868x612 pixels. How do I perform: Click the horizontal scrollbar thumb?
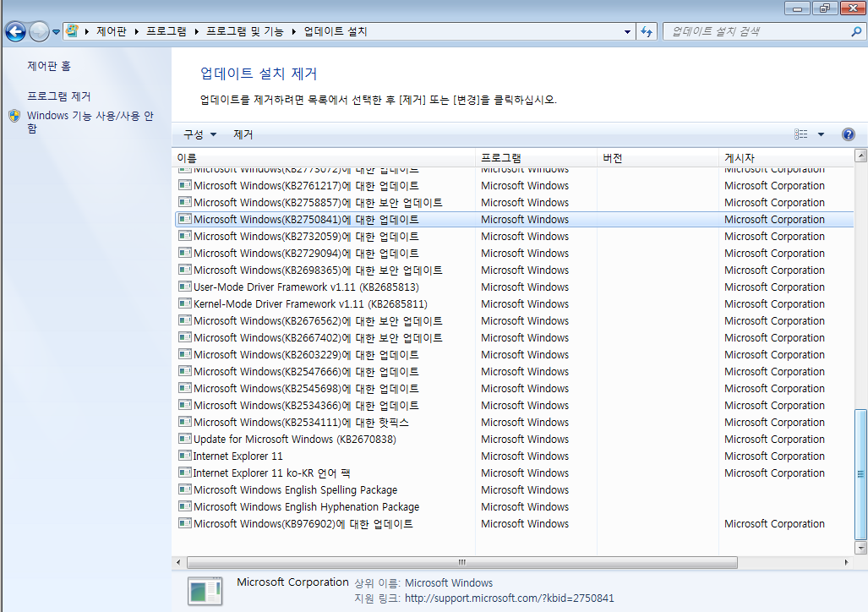click(462, 562)
